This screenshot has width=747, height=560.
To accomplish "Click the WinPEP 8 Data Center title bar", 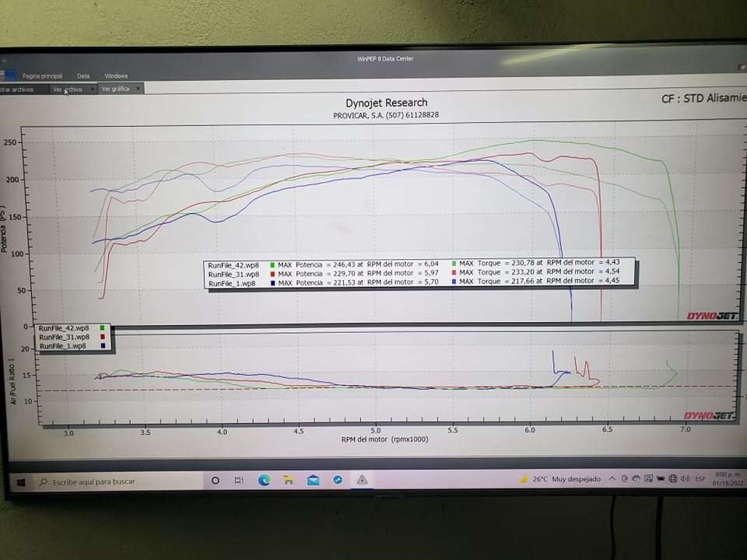I will (x=385, y=58).
